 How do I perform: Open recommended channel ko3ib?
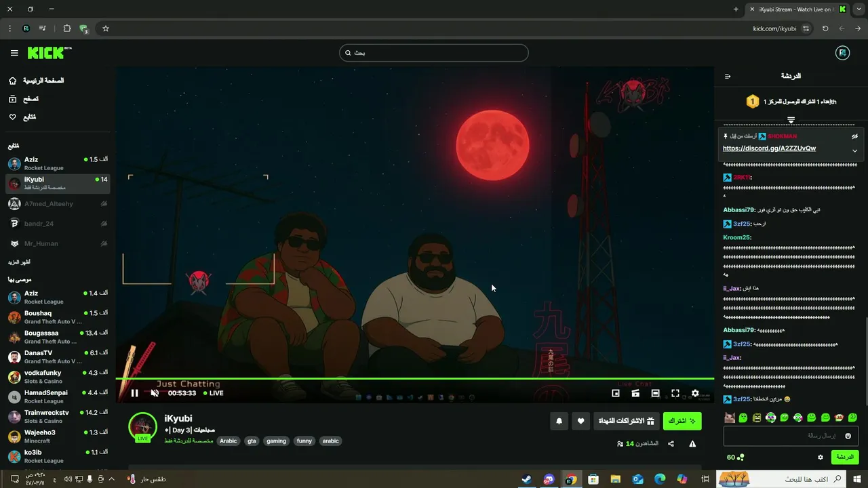tap(58, 456)
